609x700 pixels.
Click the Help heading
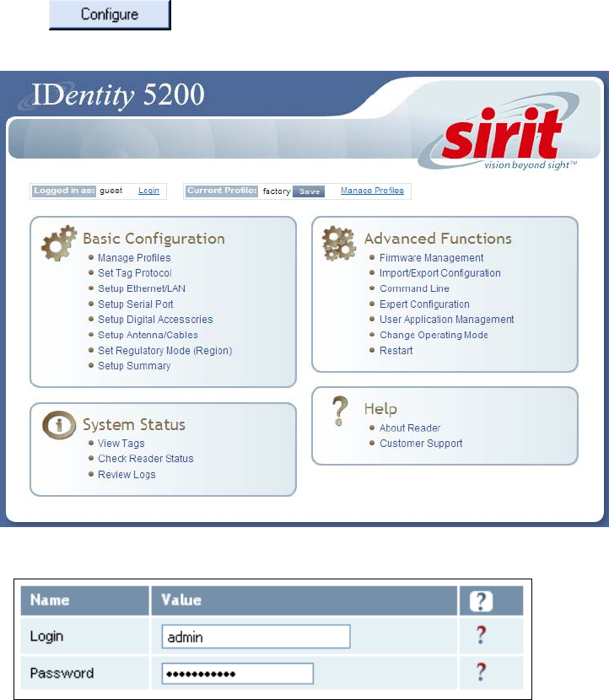[x=380, y=409]
